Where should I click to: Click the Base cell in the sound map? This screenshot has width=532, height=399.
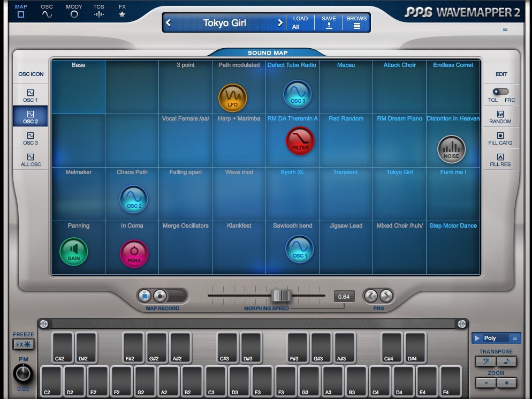(x=78, y=87)
